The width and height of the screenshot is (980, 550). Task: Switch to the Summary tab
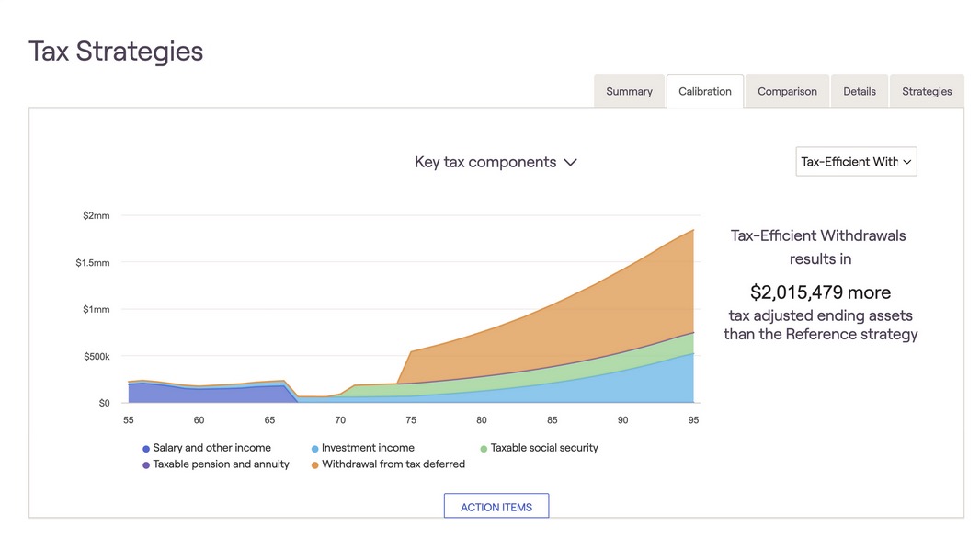pyautogui.click(x=629, y=91)
